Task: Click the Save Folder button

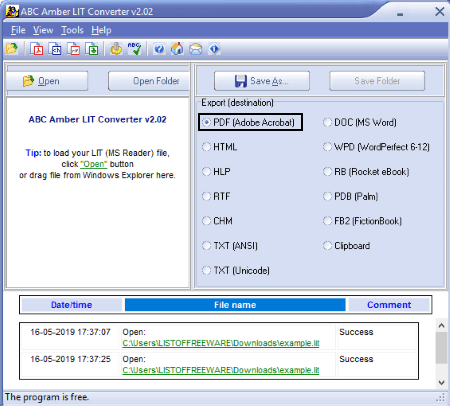Action: click(377, 81)
